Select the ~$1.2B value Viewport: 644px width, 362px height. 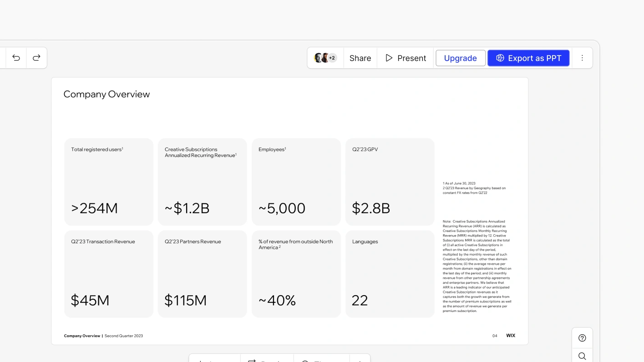(x=187, y=208)
